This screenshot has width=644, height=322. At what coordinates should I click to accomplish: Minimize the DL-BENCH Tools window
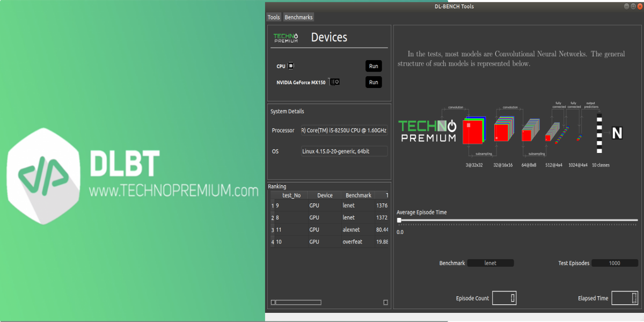[x=626, y=6]
